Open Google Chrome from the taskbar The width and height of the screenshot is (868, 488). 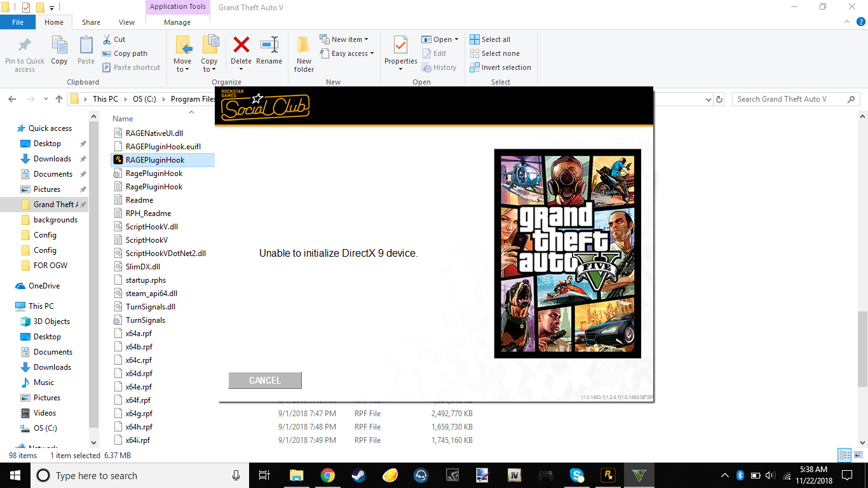point(327,475)
